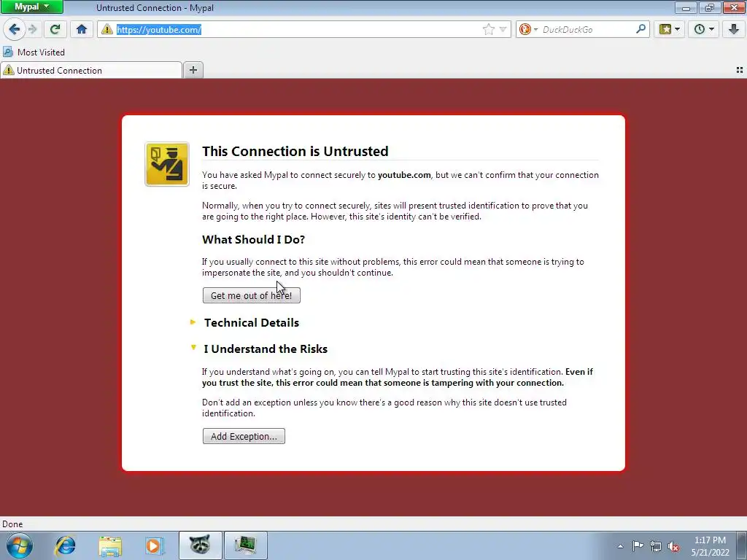Click the "What Should I Do?" heading
747x560 pixels.
253,239
